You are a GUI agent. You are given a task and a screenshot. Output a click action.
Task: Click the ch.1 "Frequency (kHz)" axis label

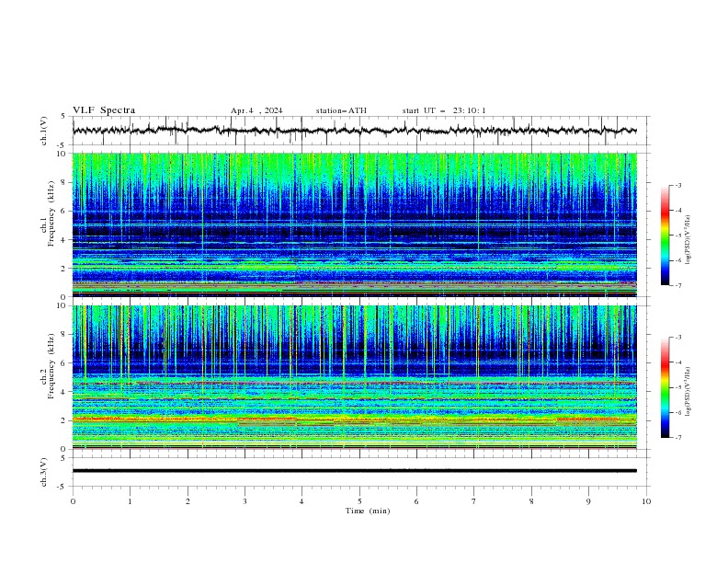(51, 212)
